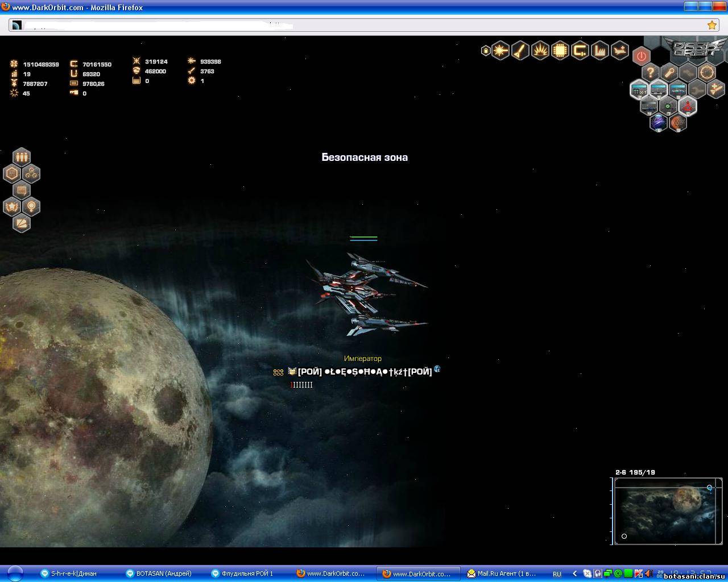
Task: Open the wrench settings hexagon
Action: click(669, 72)
